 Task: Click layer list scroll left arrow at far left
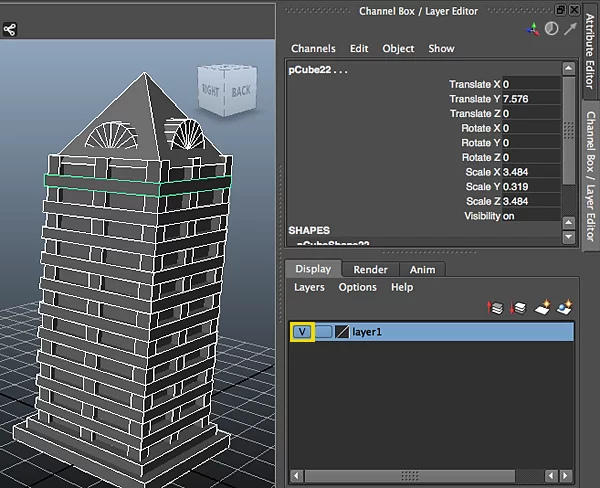(296, 476)
